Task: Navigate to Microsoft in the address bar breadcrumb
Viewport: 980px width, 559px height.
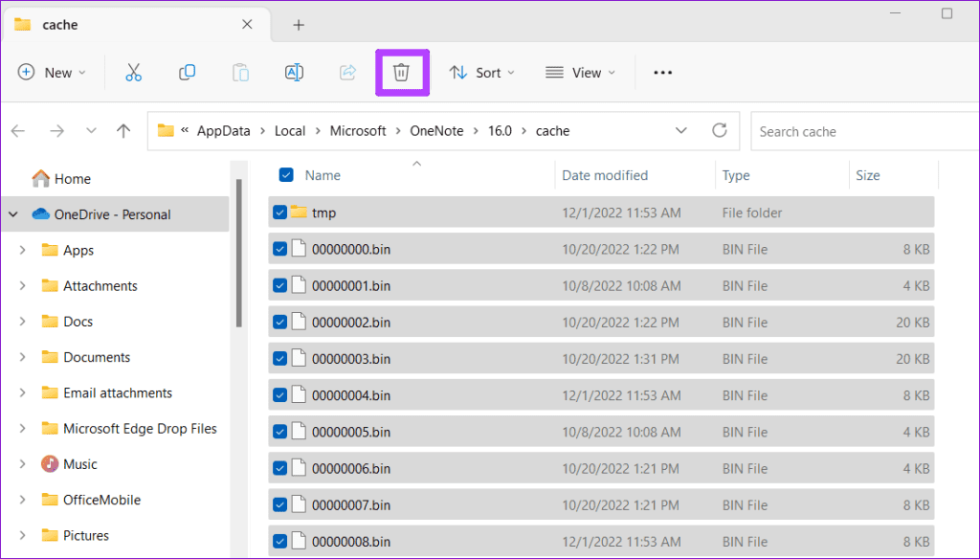Action: tap(358, 130)
